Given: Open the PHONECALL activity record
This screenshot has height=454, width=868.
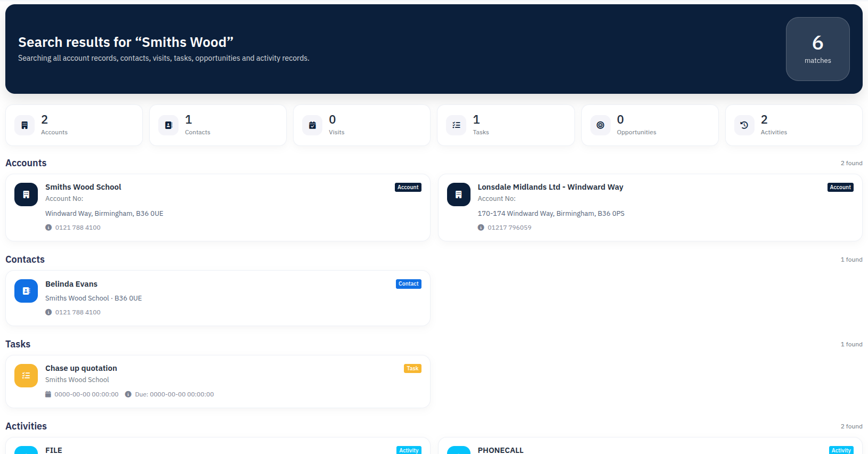Looking at the screenshot, I should tap(500, 450).
